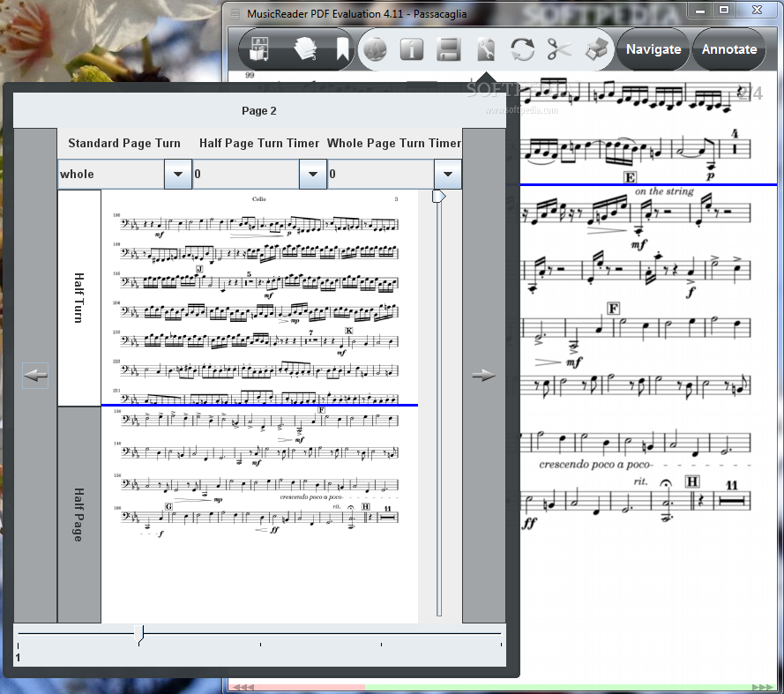
Task: Click the round globe toolbar icon
Action: click(x=375, y=49)
